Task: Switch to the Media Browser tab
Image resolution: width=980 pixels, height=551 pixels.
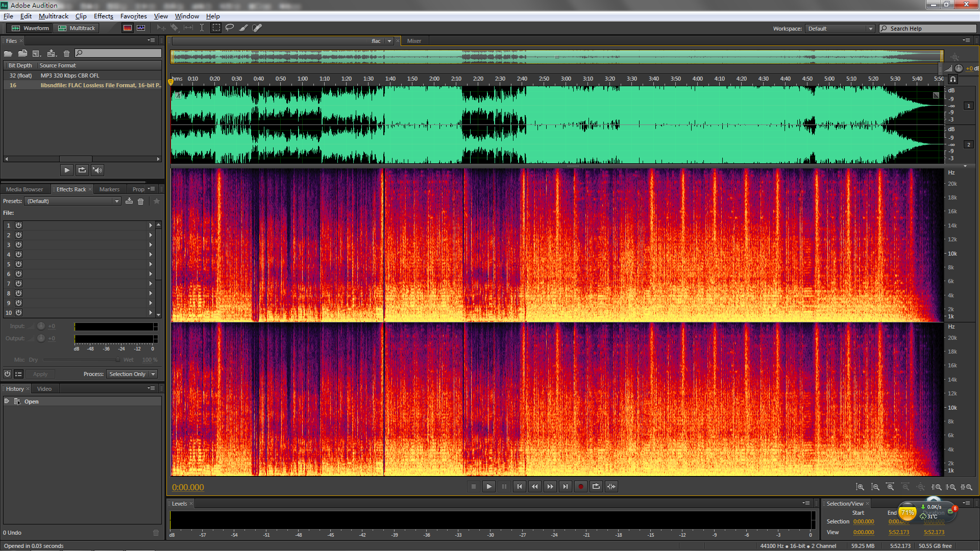Action: pos(24,189)
